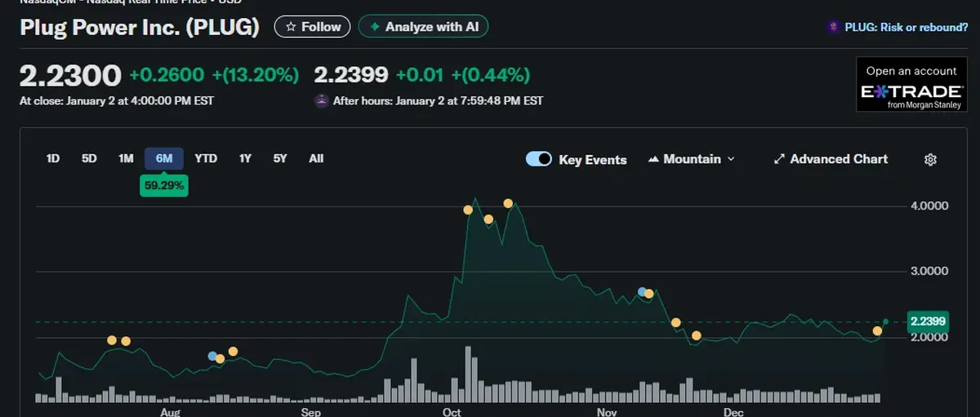Select the 6M range tab
The width and height of the screenshot is (980, 417).
click(x=164, y=158)
